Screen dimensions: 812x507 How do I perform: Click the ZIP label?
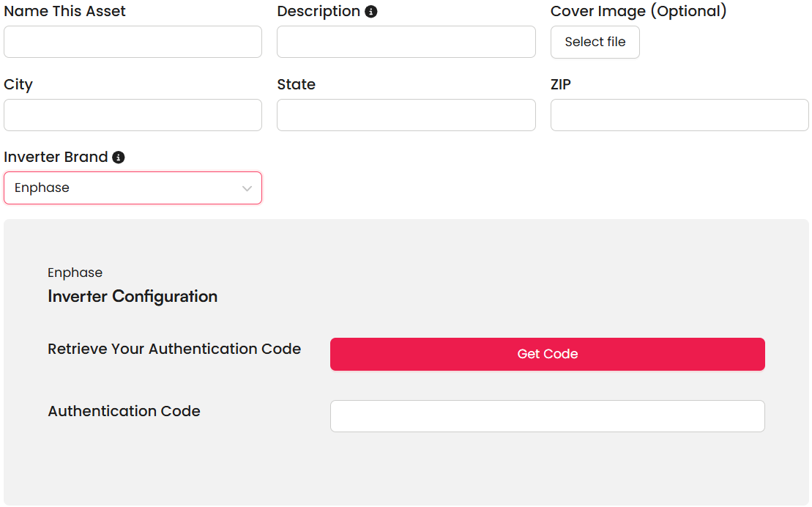pyautogui.click(x=561, y=84)
